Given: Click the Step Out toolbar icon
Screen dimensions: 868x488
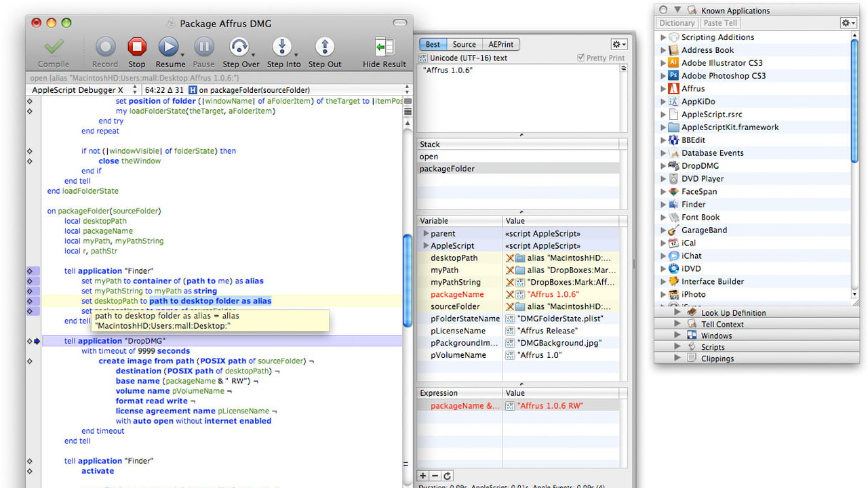Looking at the screenshot, I should tap(325, 47).
